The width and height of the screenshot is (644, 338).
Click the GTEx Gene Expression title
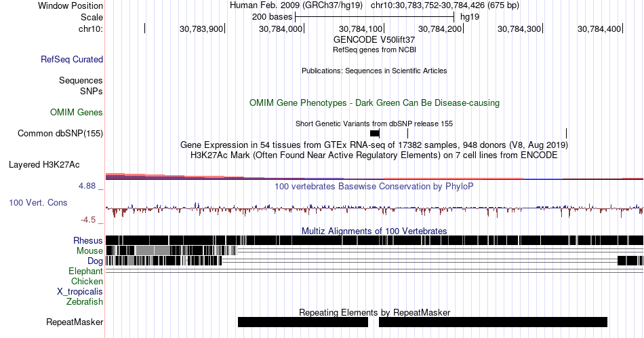pos(374,145)
